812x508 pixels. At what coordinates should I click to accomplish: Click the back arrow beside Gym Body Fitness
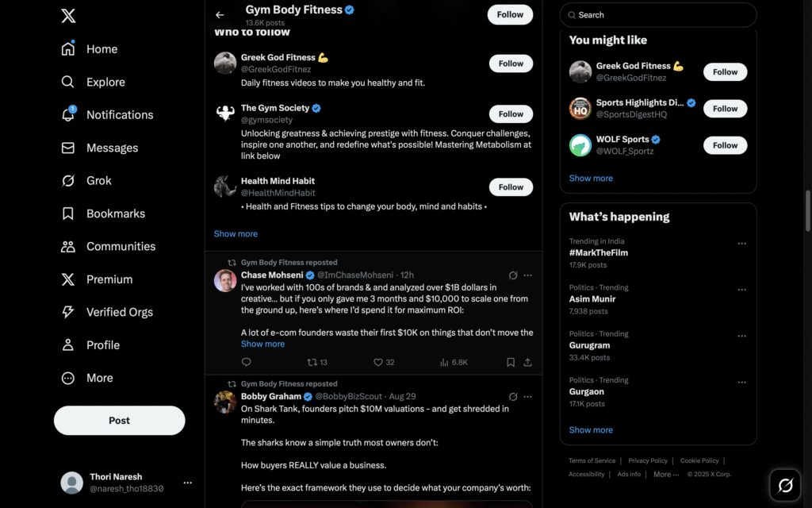point(220,15)
